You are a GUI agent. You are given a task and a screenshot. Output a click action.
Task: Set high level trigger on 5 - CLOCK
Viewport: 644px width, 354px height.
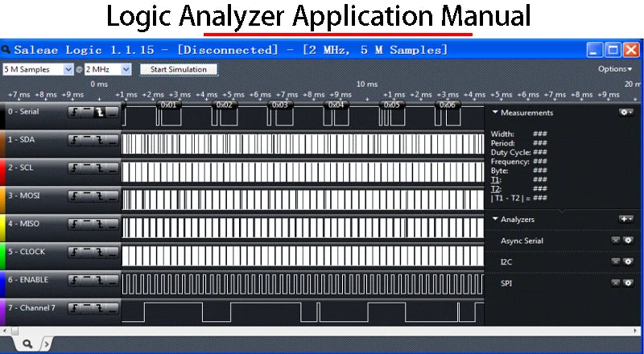click(87, 252)
